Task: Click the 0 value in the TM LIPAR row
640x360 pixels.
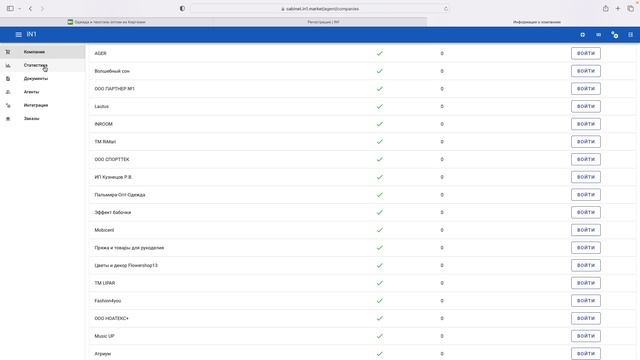Action: click(442, 283)
